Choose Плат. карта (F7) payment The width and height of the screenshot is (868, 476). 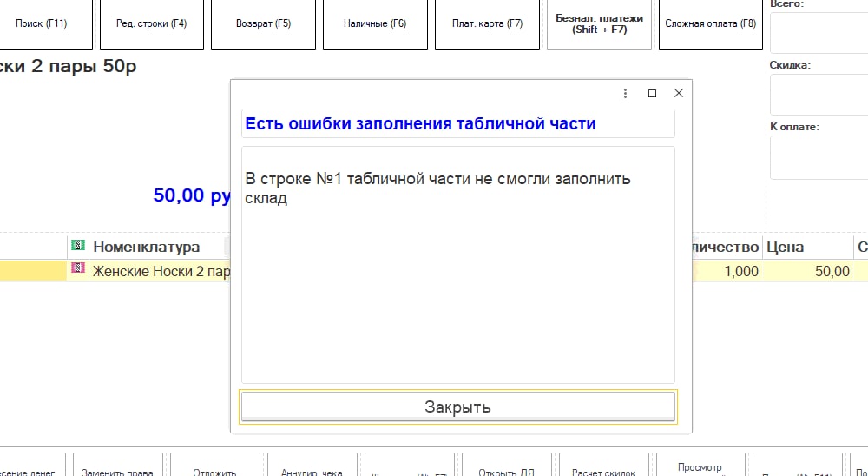[x=487, y=23]
